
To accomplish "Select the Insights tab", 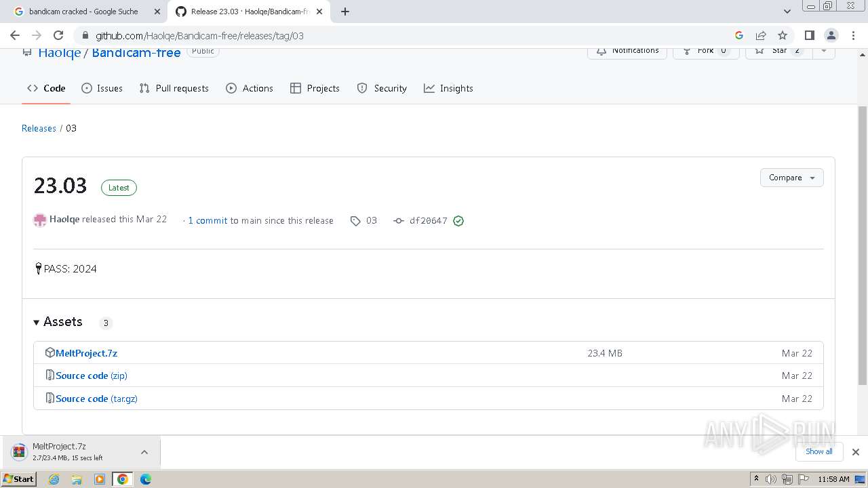I will pyautogui.click(x=448, y=88).
